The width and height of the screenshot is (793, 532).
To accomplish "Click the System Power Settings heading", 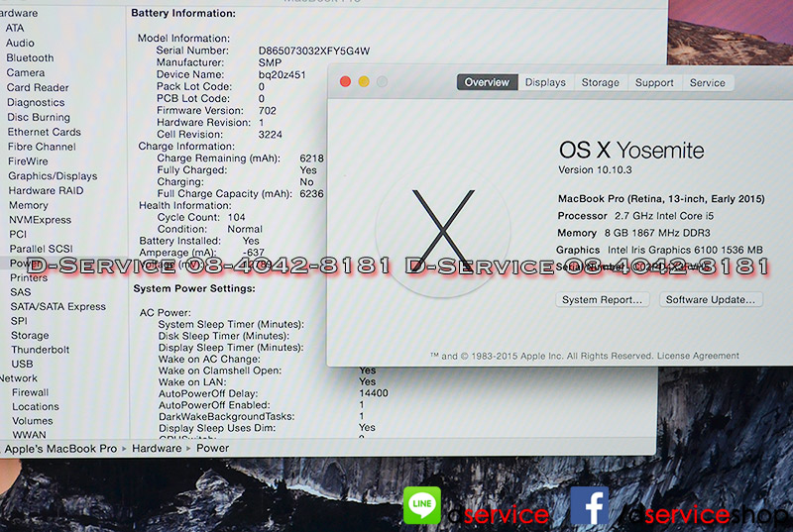I will [x=194, y=288].
